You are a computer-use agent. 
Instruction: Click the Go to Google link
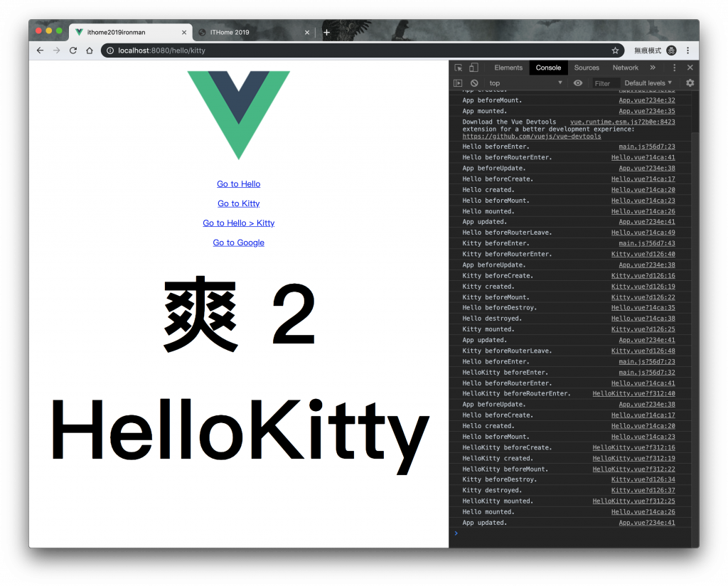(239, 243)
